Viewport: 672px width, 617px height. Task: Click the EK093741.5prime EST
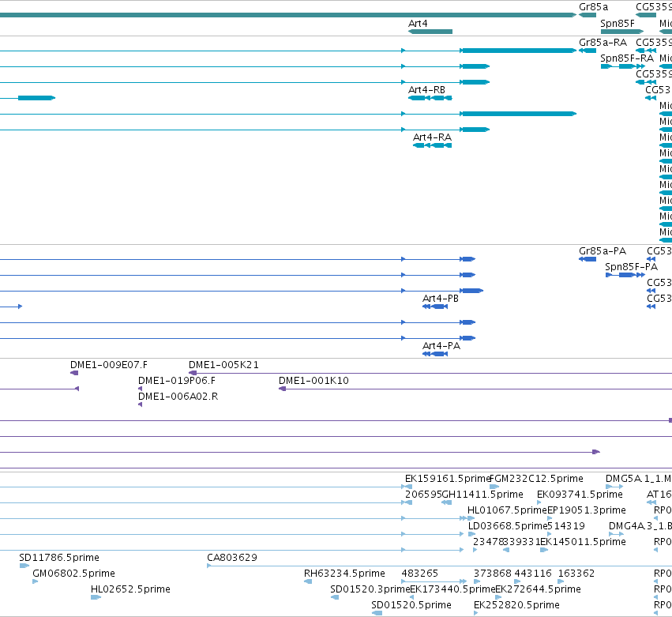tap(539, 502)
